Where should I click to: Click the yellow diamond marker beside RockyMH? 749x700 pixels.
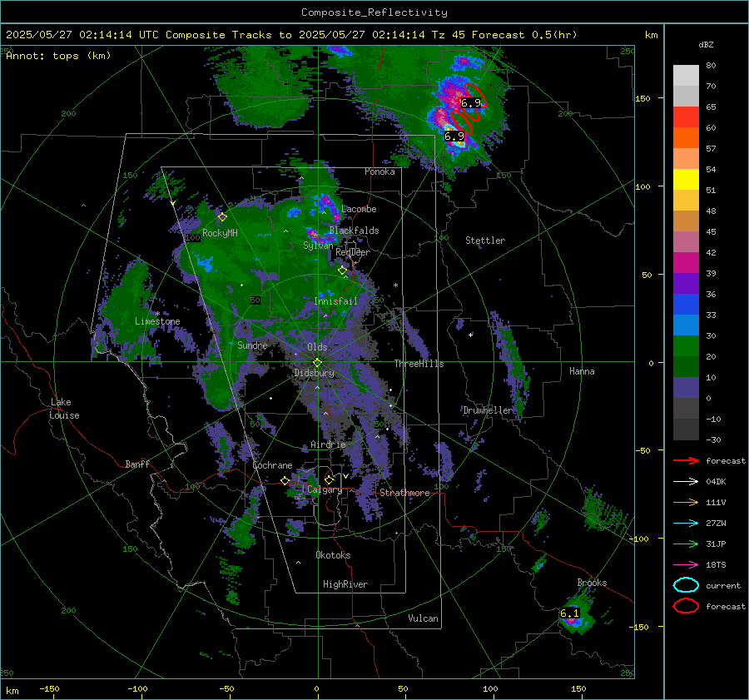point(222,217)
